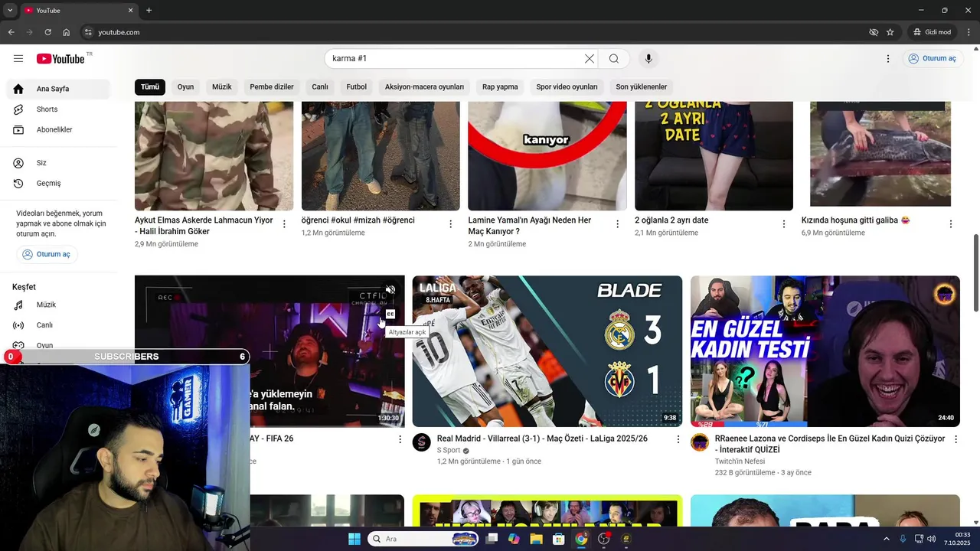Viewport: 980px width, 551px height.
Task: Select the Pembe diziler chip
Action: (272, 87)
